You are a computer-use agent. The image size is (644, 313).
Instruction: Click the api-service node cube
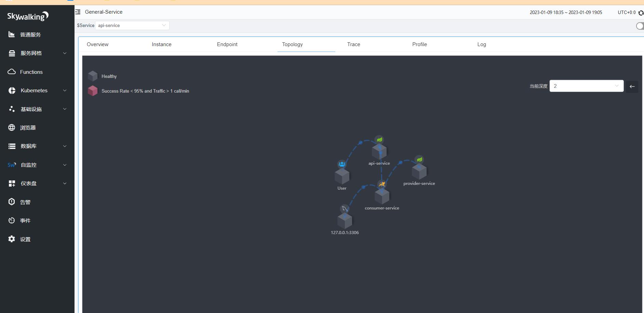pos(379,151)
